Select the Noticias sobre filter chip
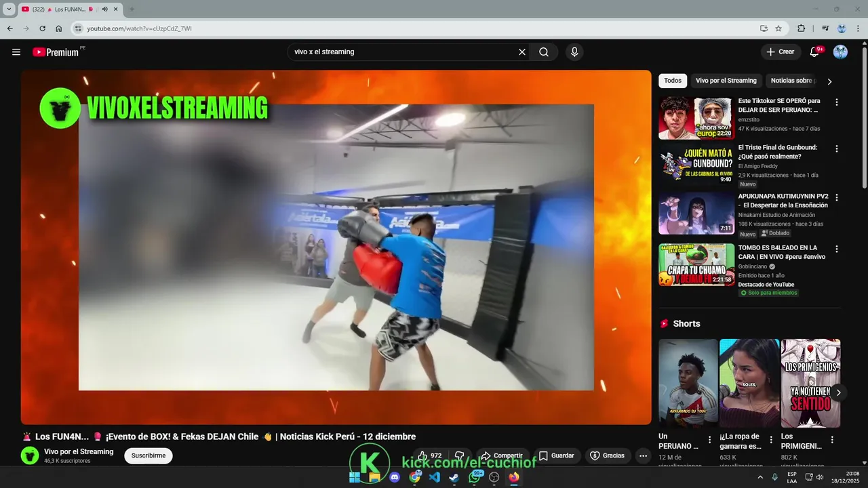868x488 pixels. 792,81
